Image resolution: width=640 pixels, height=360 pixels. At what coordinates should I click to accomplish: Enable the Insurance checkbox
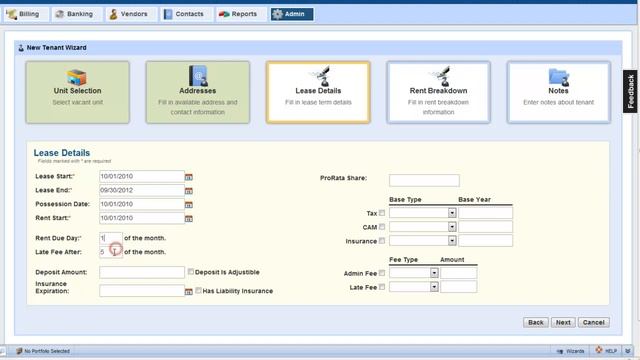click(382, 241)
